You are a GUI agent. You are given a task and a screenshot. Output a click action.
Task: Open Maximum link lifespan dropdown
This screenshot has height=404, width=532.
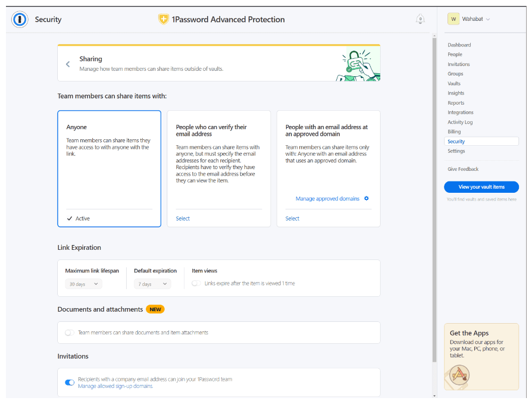tap(83, 284)
